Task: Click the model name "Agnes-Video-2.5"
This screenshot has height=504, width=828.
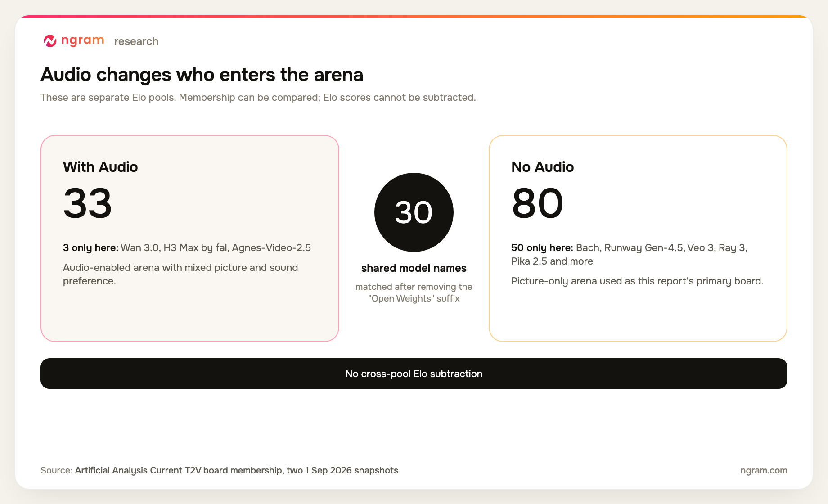Action: click(271, 248)
